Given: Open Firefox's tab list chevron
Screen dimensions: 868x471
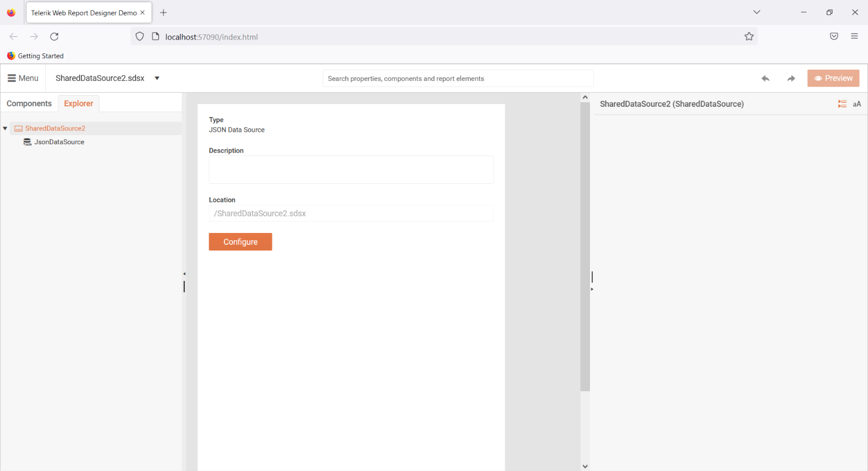Looking at the screenshot, I should pos(756,12).
